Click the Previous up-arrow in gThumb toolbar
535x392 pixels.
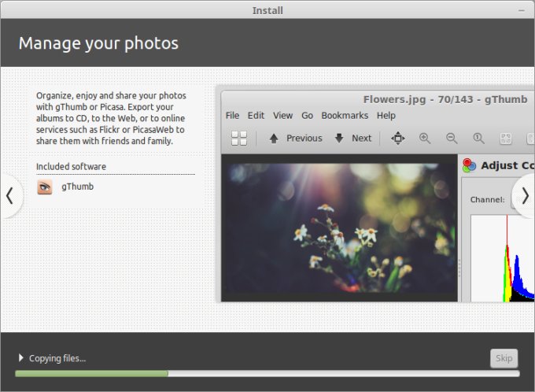[274, 139]
